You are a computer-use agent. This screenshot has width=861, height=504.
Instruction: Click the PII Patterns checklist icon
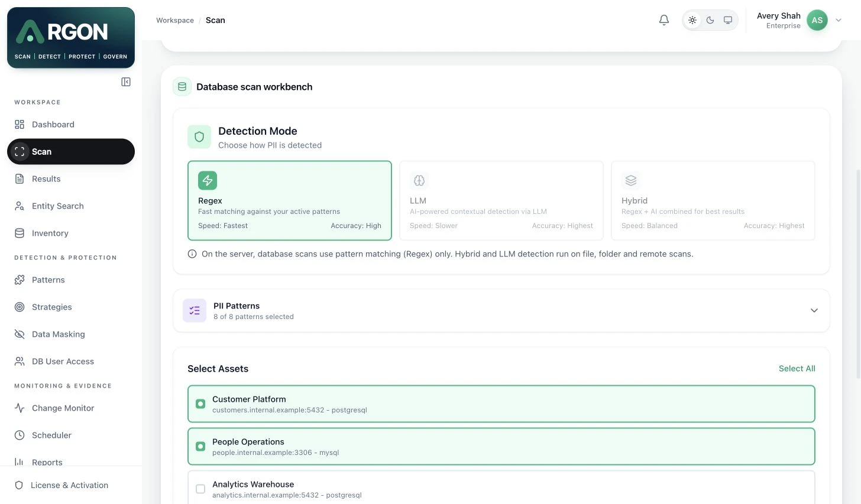coord(195,311)
